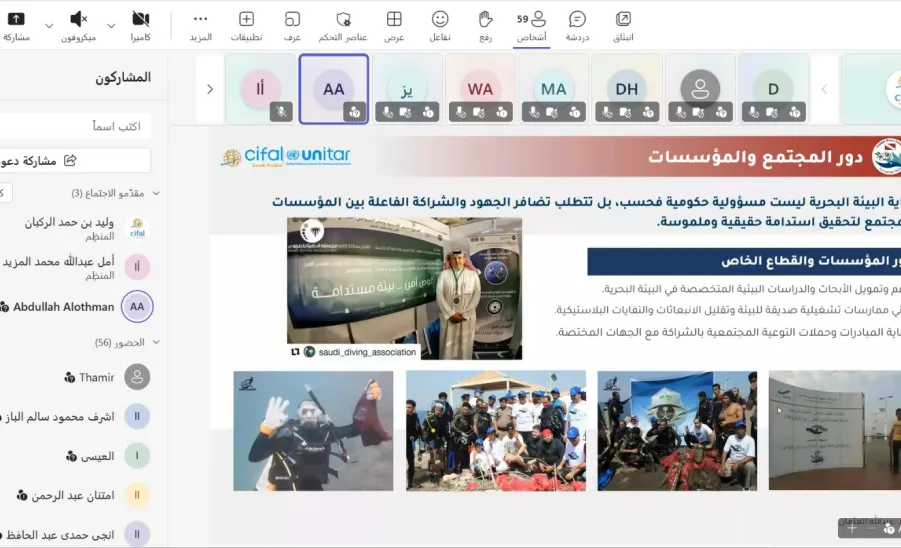Click the slide title دور المجتمع والمؤسسات
901x548 pixels.
(755, 157)
